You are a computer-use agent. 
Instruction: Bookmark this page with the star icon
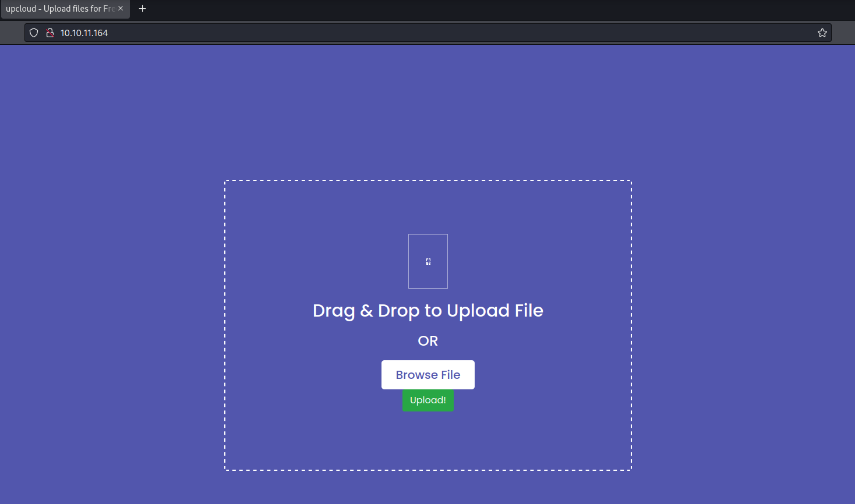click(x=822, y=33)
